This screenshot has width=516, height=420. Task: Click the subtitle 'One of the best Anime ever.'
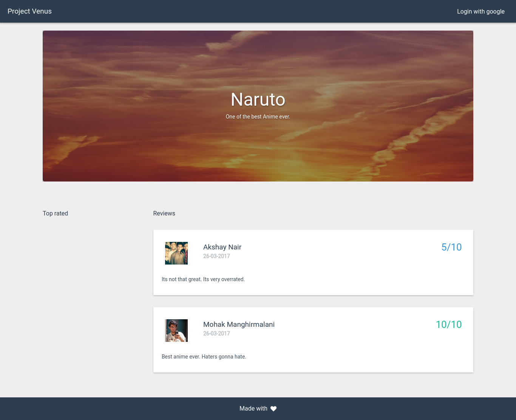[258, 117]
